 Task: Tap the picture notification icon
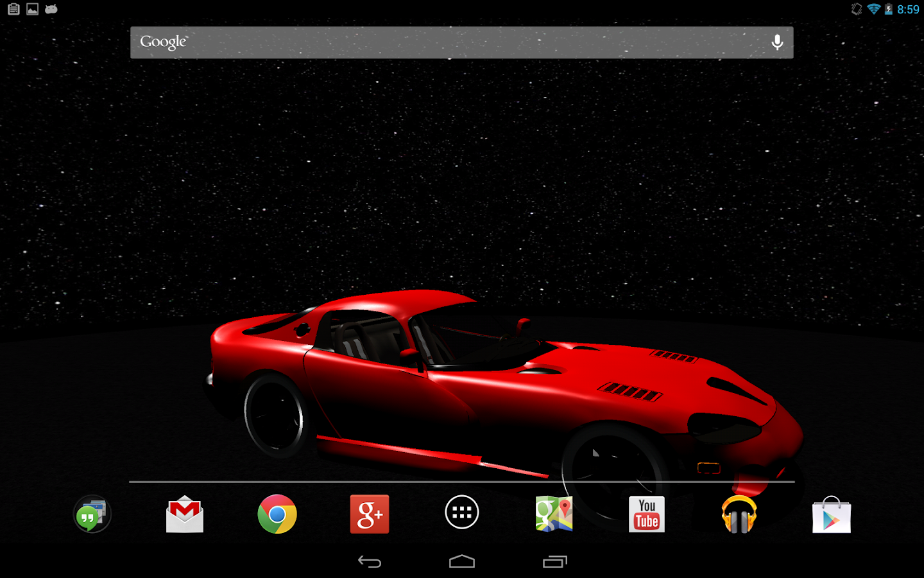(33, 9)
